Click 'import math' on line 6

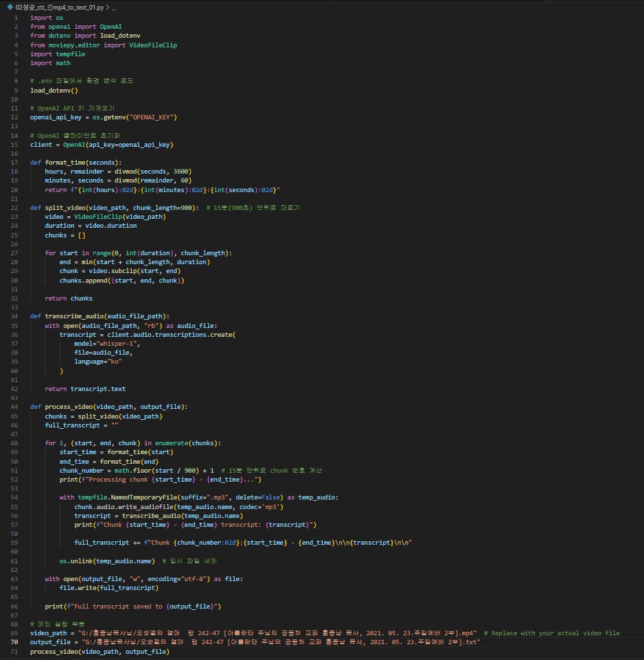[50, 63]
